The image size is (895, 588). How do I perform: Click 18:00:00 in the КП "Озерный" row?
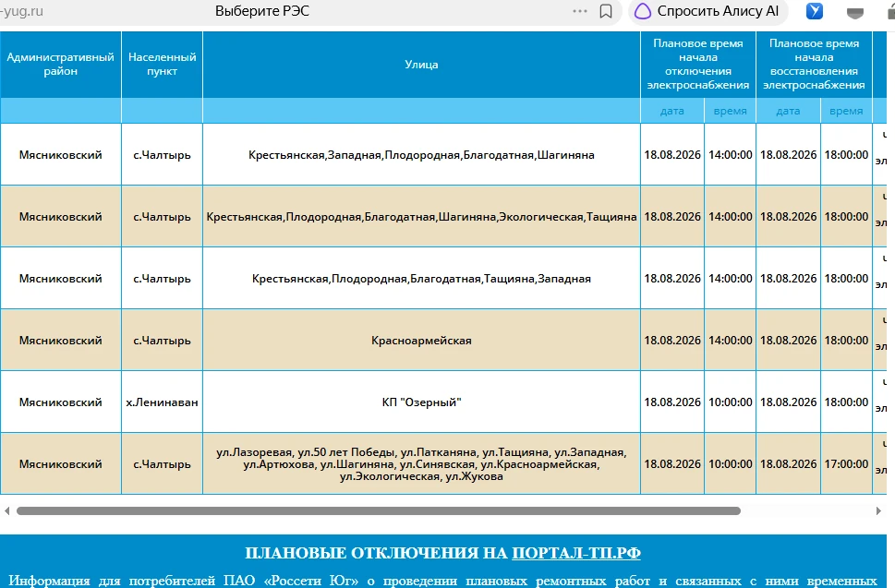846,402
